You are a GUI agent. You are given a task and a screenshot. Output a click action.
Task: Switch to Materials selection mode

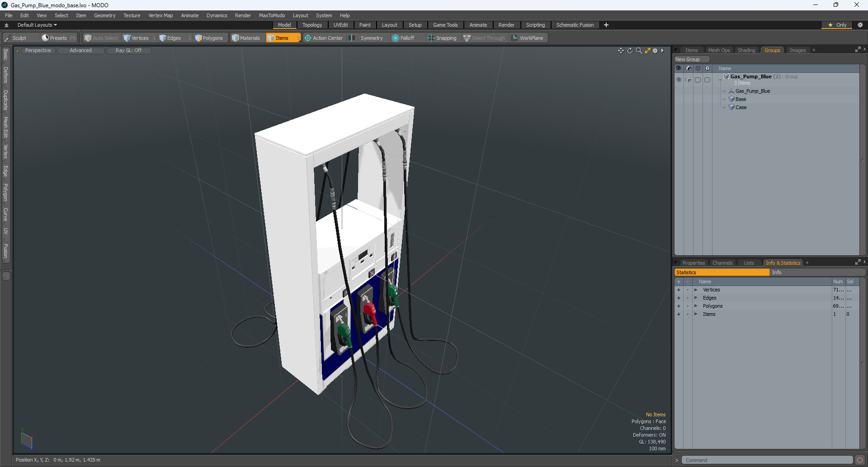246,38
